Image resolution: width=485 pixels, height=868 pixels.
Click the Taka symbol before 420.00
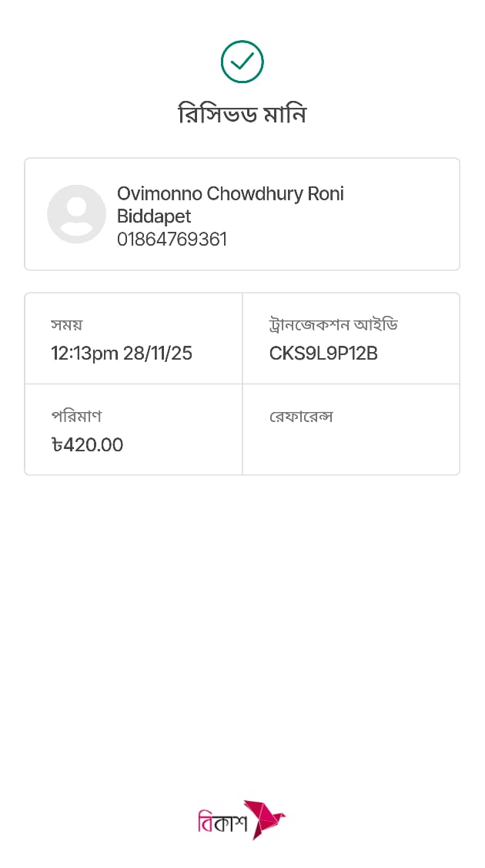click(x=57, y=445)
